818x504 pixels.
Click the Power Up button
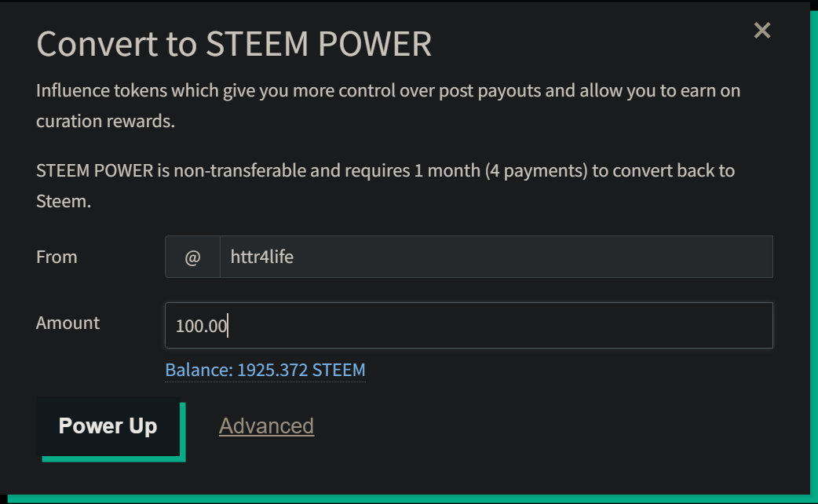click(x=108, y=426)
